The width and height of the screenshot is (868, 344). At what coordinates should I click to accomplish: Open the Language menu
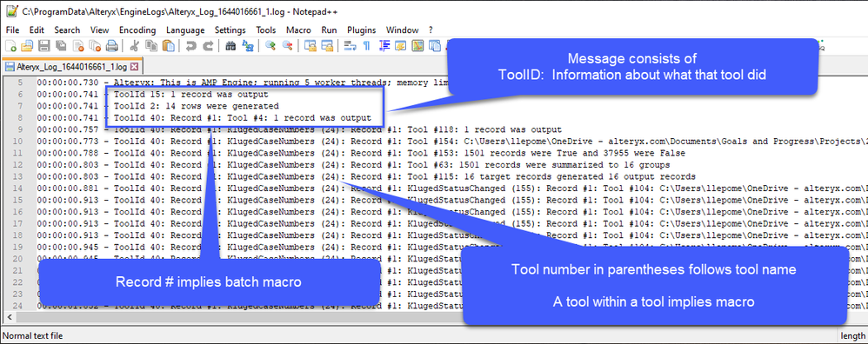185,30
